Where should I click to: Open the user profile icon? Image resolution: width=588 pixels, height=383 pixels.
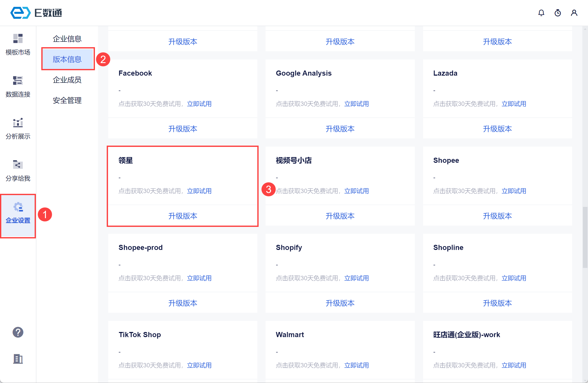point(574,13)
